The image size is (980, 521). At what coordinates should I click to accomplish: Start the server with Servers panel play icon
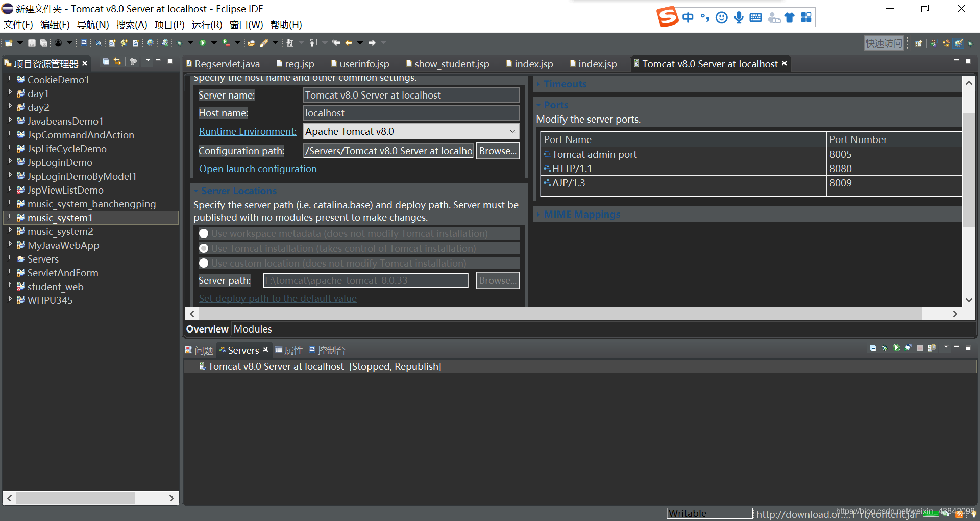click(x=896, y=348)
